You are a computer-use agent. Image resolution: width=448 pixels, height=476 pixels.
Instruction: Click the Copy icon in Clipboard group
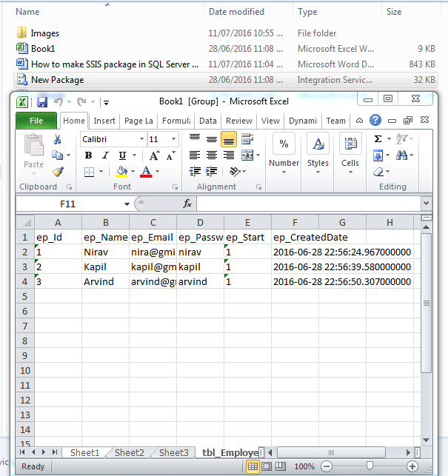[x=57, y=155]
